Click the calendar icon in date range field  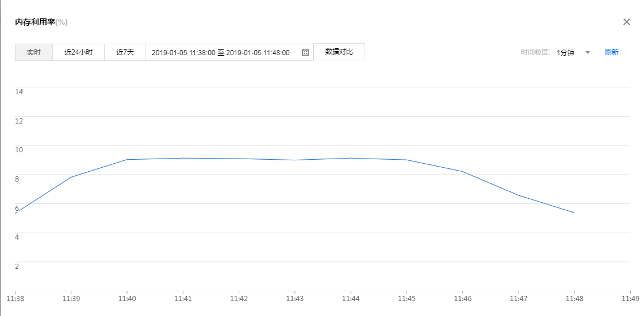[x=305, y=52]
